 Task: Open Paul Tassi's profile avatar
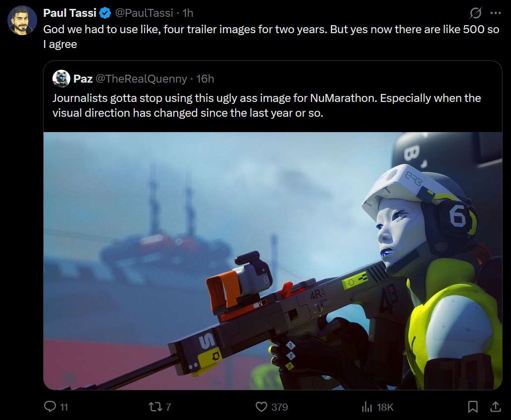[x=22, y=20]
